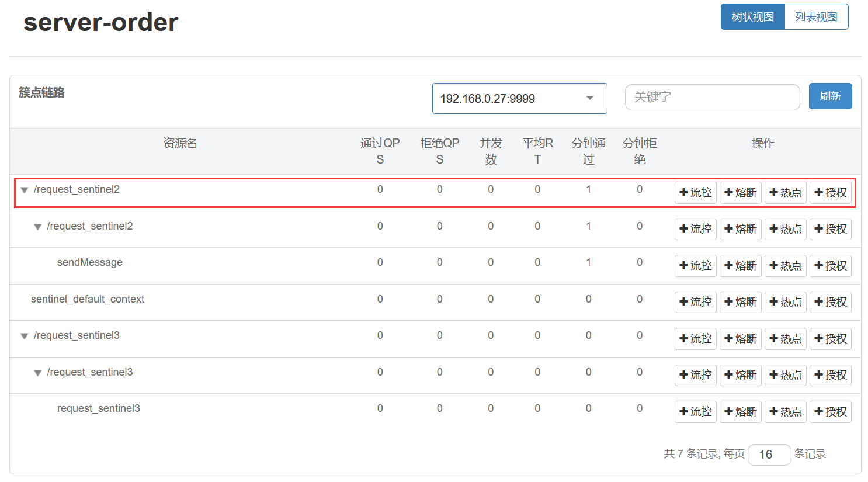868x482 pixels.
Task: Select the sendMessage resource name
Action: point(89,262)
